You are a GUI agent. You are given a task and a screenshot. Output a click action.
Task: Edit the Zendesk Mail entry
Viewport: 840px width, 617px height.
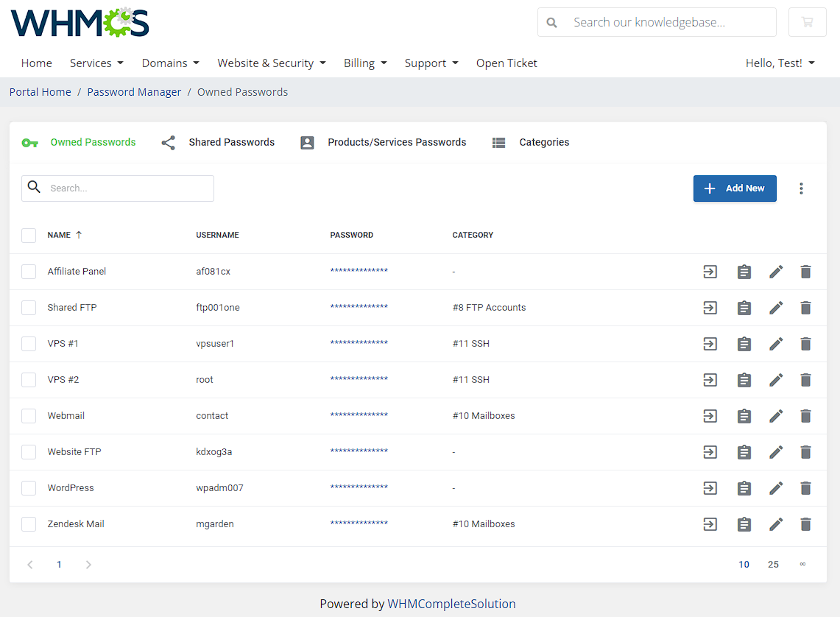(776, 523)
